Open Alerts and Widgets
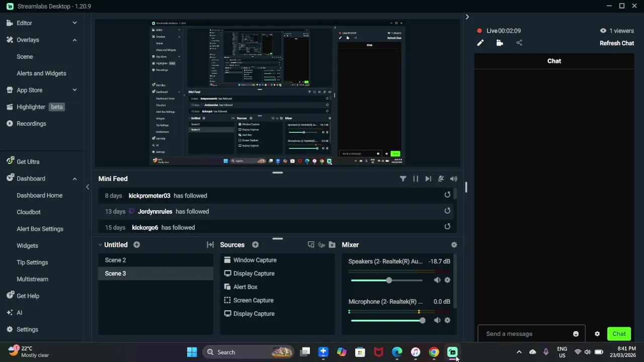This screenshot has height=362, width=644. tap(41, 73)
